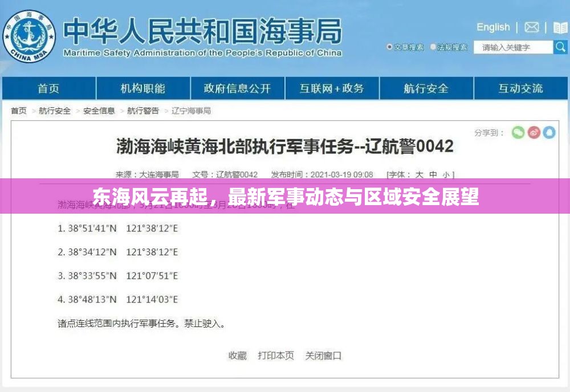The width and height of the screenshot is (570, 392).
Task: Click coordinate row 1. 38°51′41″N
Action: (x=118, y=228)
